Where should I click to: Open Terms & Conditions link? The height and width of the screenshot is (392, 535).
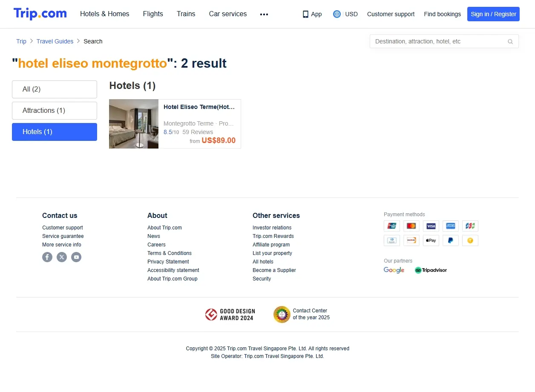click(x=170, y=253)
